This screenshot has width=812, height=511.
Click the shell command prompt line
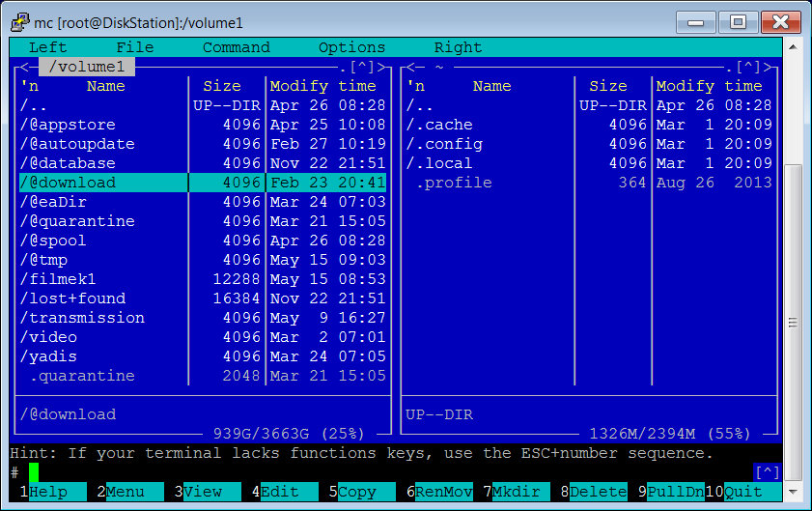380,472
